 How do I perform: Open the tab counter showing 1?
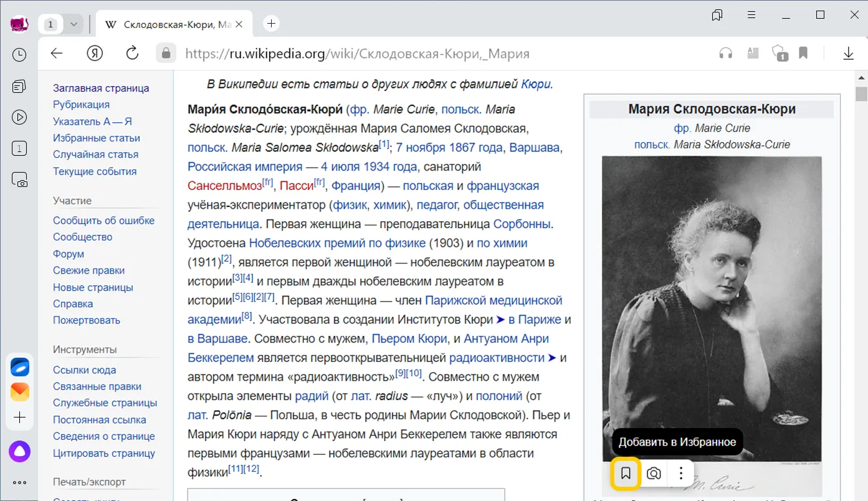(x=50, y=24)
